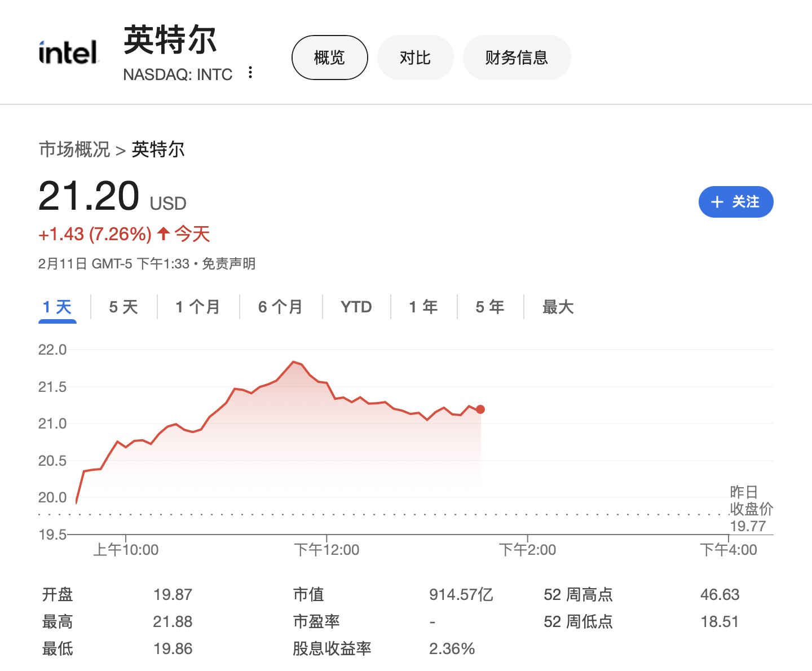Click the 下午12:00 axis label

pyautogui.click(x=326, y=550)
